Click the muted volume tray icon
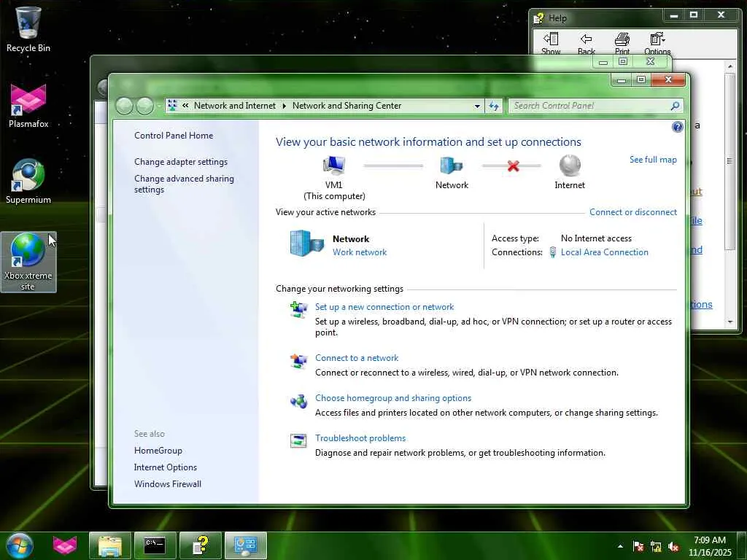The width and height of the screenshot is (747, 560). coord(673,547)
